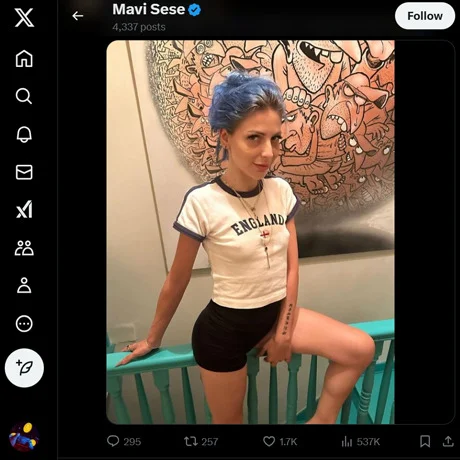The height and width of the screenshot is (460, 460).
Task: Bookmark this post
Action: click(425, 441)
